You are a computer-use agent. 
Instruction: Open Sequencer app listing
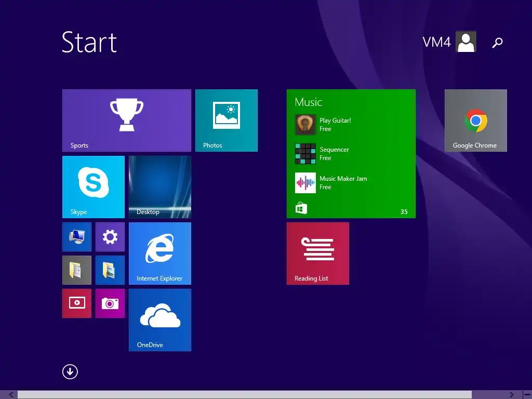point(334,154)
